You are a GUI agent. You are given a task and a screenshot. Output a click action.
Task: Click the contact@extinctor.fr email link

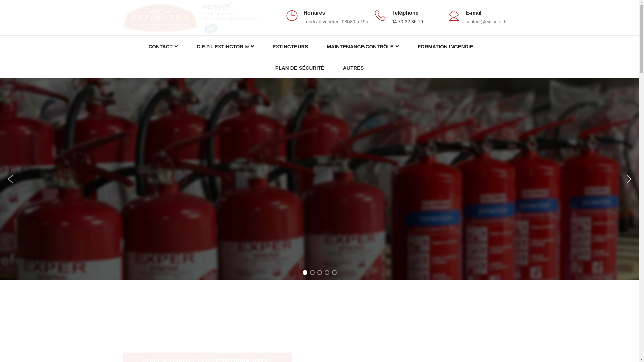pyautogui.click(x=486, y=22)
